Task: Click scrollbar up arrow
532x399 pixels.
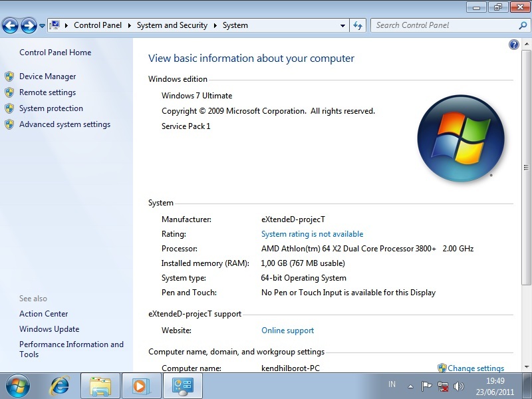Action: point(526,44)
